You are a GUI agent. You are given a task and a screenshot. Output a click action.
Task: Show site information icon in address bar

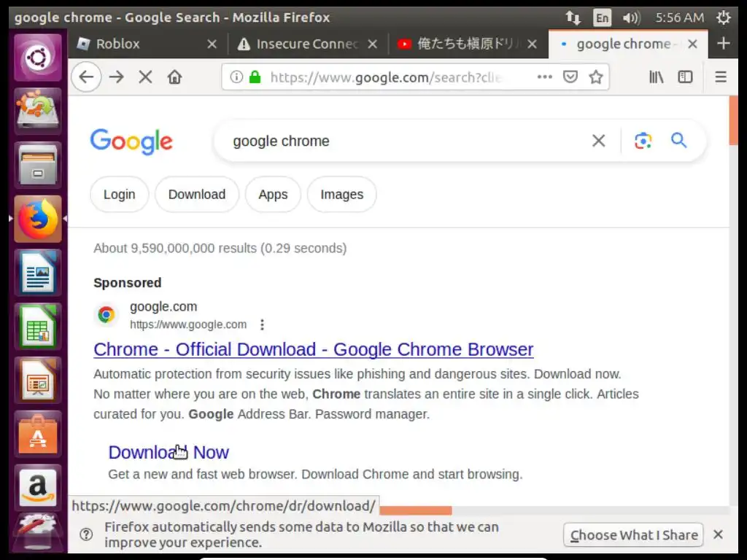[236, 77]
